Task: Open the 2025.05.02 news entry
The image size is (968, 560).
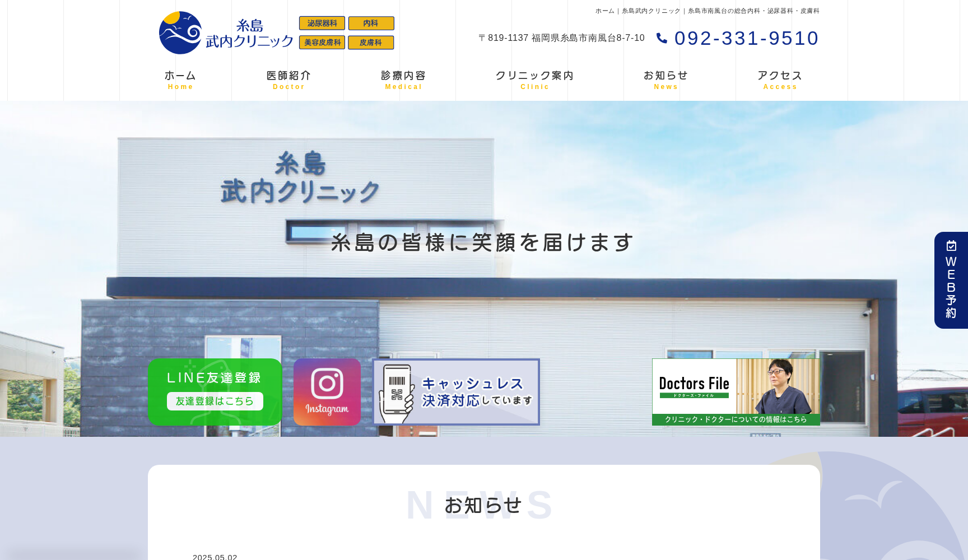Action: (215, 556)
